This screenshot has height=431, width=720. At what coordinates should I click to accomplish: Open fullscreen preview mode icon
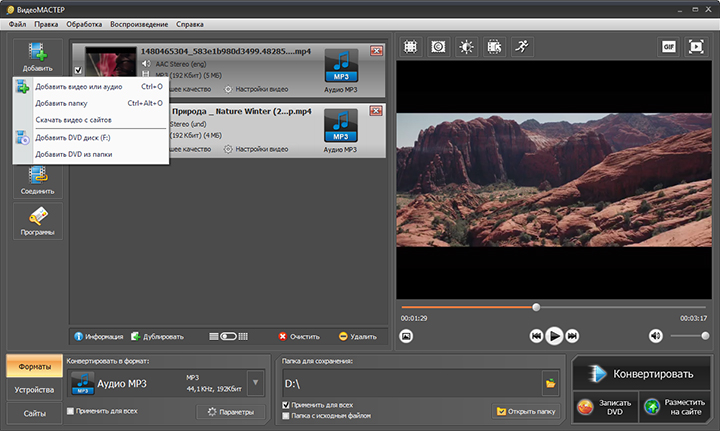click(x=696, y=47)
